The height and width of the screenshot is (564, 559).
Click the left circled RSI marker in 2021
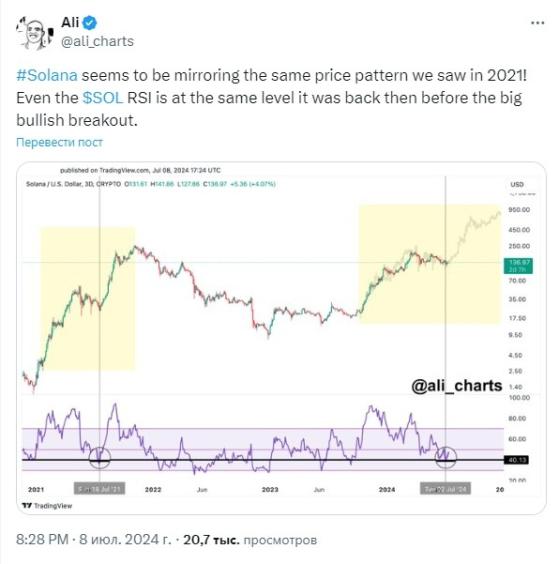(x=99, y=458)
